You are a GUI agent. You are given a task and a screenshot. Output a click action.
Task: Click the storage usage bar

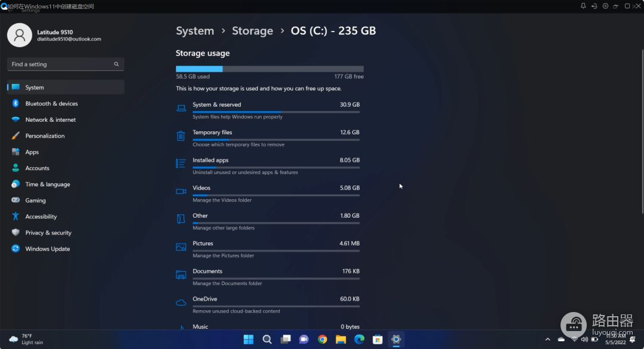pos(270,69)
